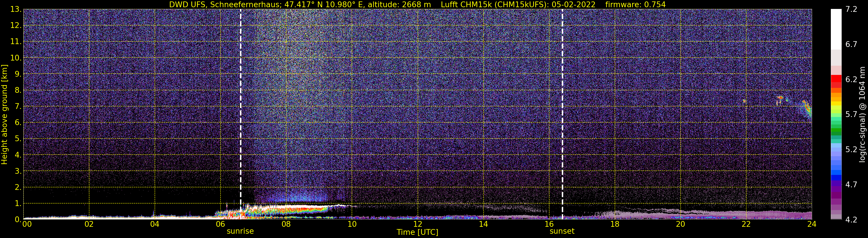
Task: Click the 'sunset' label below the axis
Action: (x=562, y=231)
